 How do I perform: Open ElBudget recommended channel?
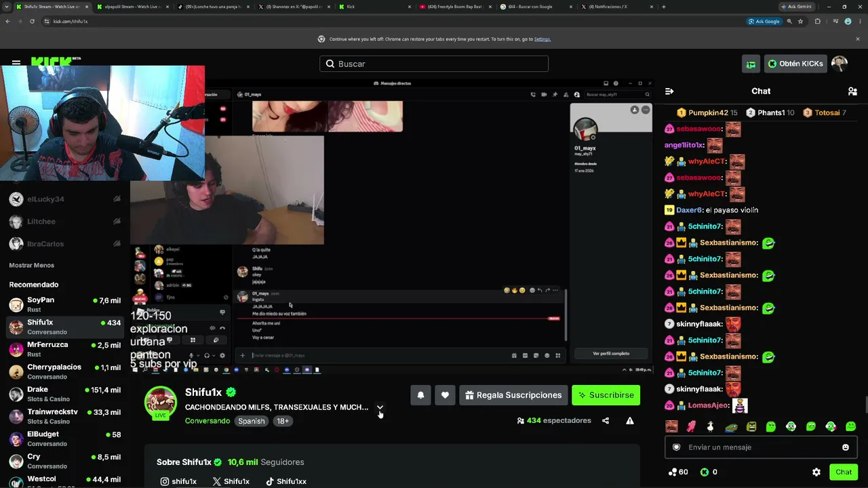click(65, 439)
